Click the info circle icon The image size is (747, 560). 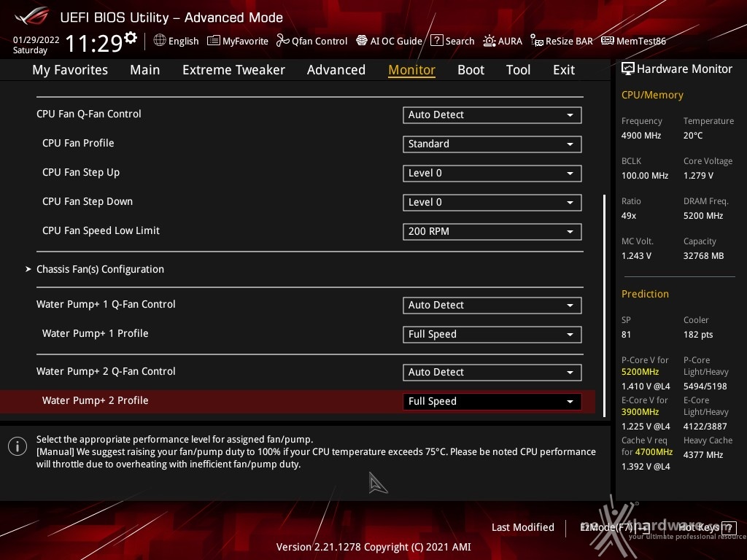(18, 446)
